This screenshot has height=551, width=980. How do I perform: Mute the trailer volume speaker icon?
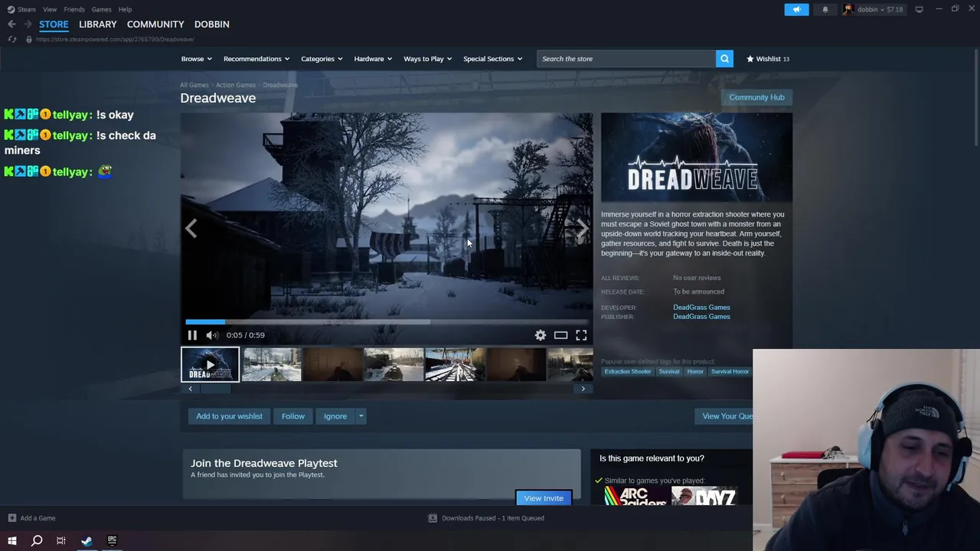click(212, 335)
